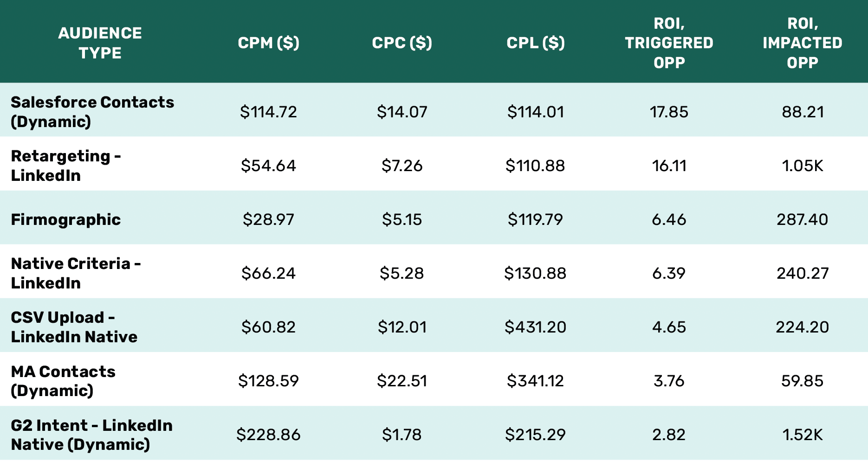
Task: Select the $228.86 CPM cell
Action: pyautogui.click(x=268, y=435)
